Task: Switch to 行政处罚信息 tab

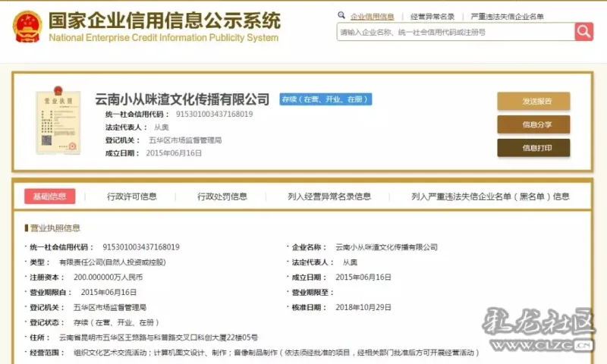Action: (x=222, y=196)
